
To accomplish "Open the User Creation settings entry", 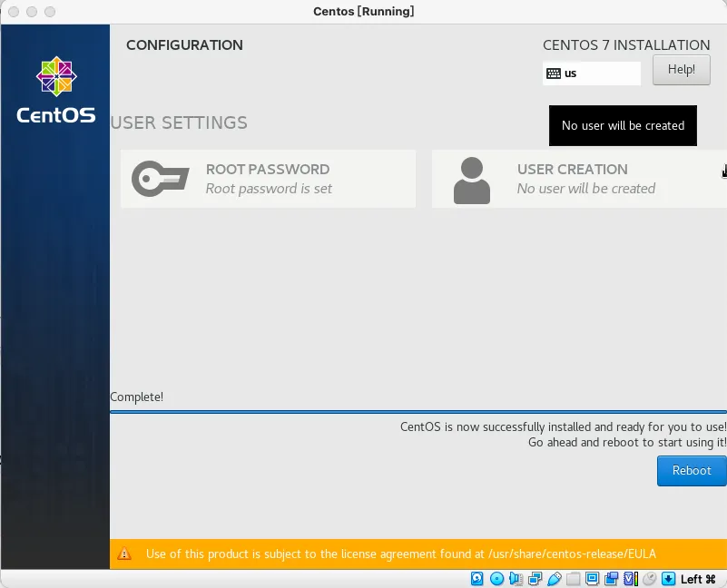I will (x=581, y=179).
